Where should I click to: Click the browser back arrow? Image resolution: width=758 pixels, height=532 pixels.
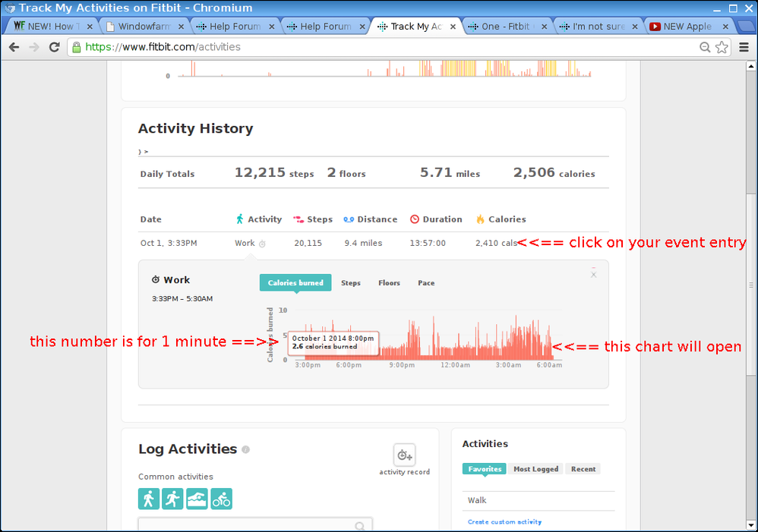14,47
